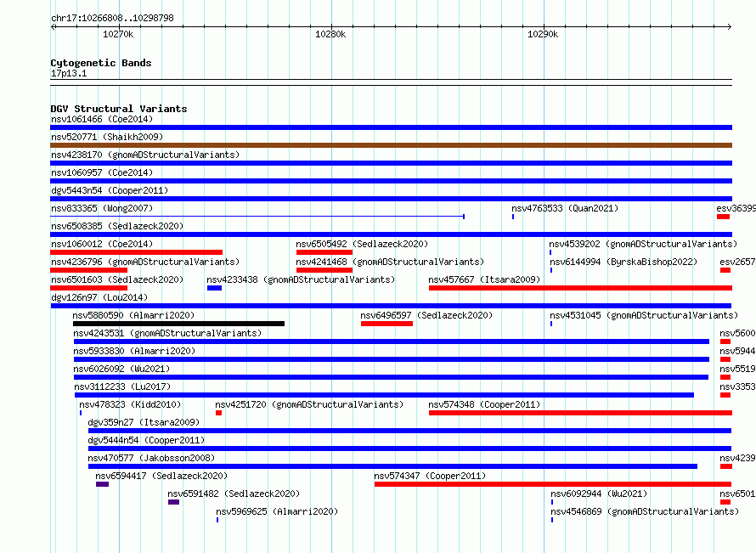Click dgv126n97 (Lou2014) label
Viewport: 756px width, 553px height.
[x=99, y=297]
